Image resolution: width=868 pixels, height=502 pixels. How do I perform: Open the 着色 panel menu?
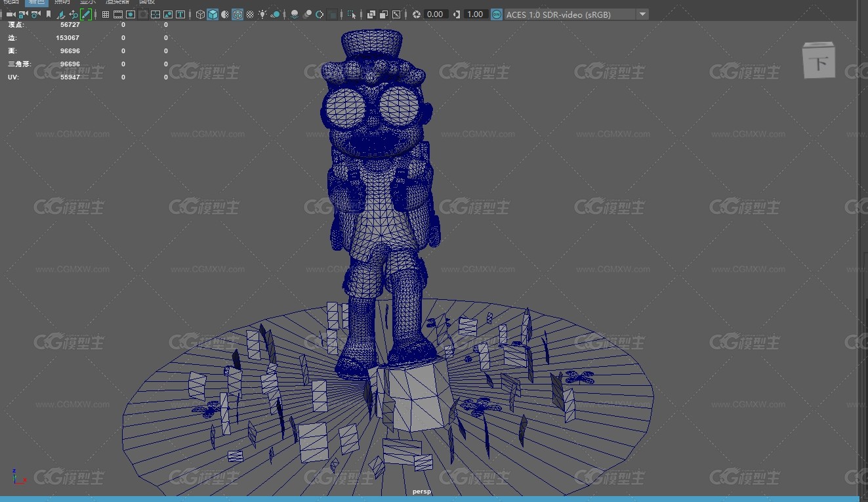coord(37,2)
